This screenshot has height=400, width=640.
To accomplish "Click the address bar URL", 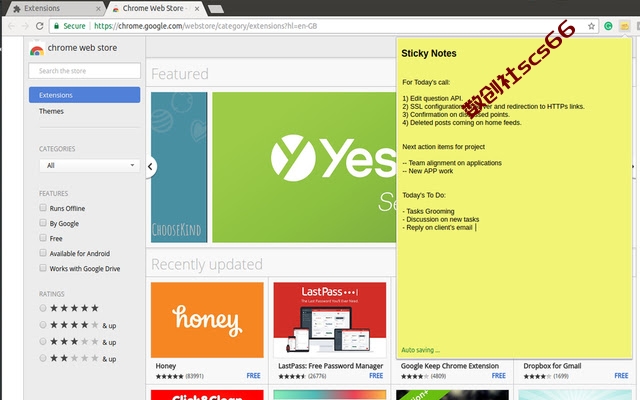I will click(206, 26).
